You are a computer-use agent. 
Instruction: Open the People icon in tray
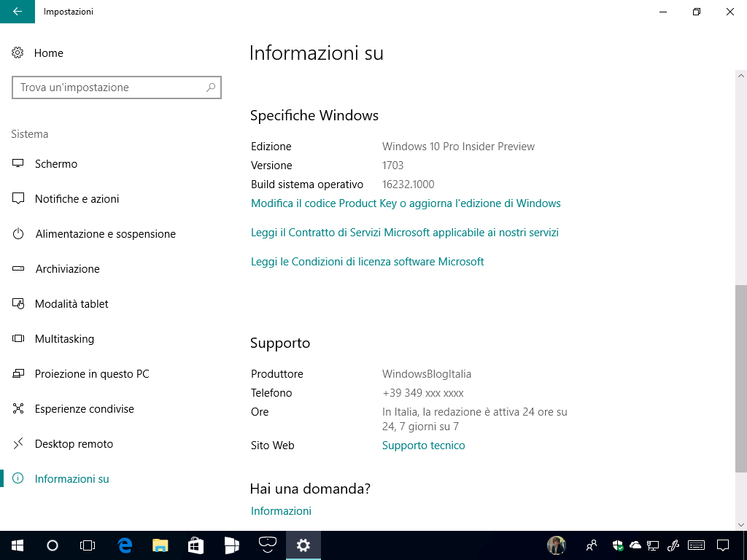[x=592, y=545]
